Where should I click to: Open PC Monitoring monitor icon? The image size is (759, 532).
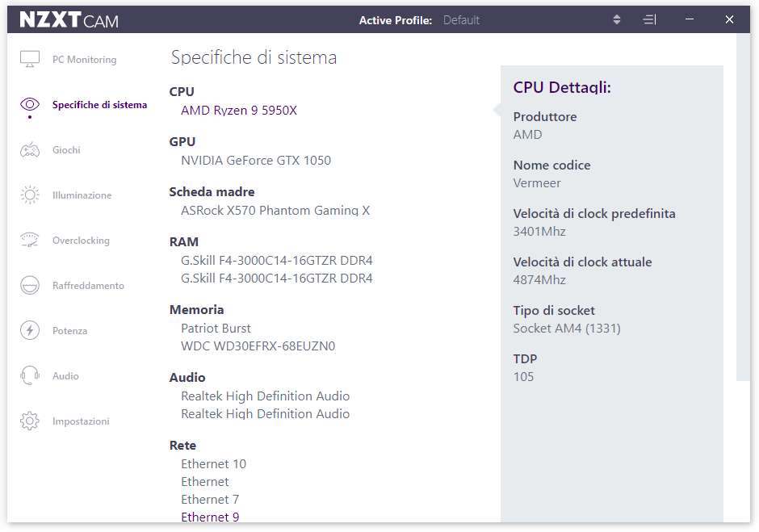[30, 59]
